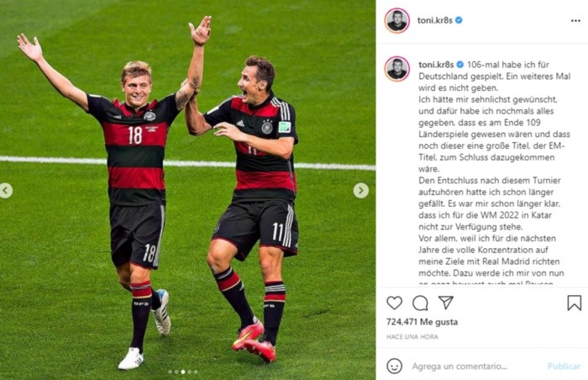The height and width of the screenshot is (380, 588).
Task: Click the photo of the celebrating players
Action: (187, 190)
